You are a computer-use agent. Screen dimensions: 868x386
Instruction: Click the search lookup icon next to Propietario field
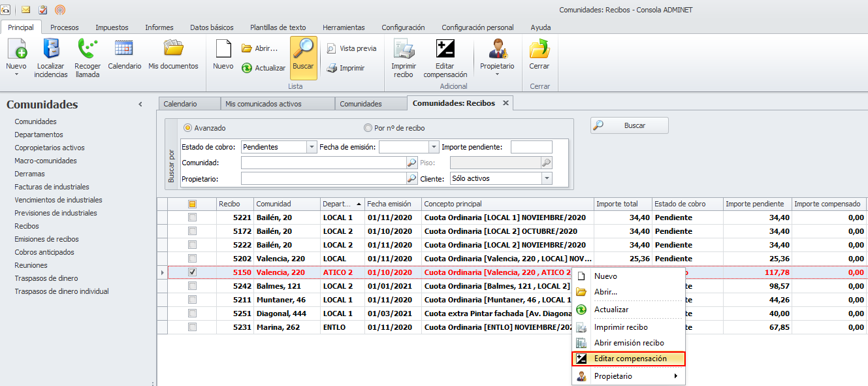point(412,178)
